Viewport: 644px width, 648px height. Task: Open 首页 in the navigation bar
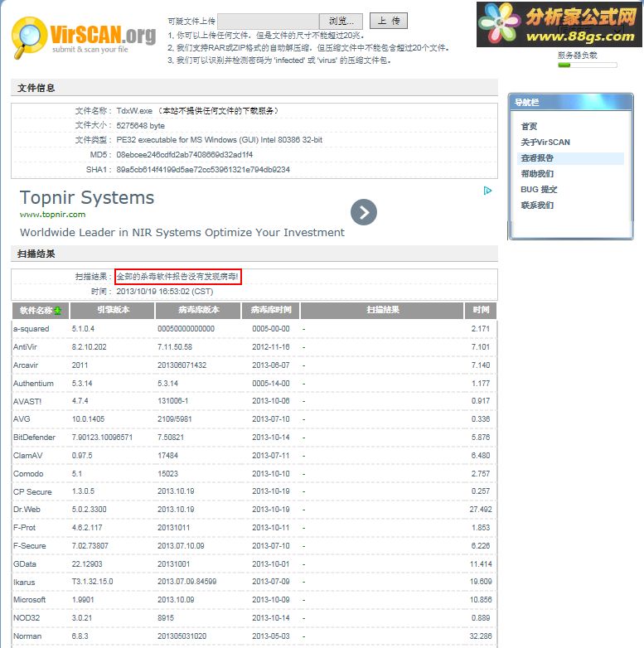click(529, 127)
